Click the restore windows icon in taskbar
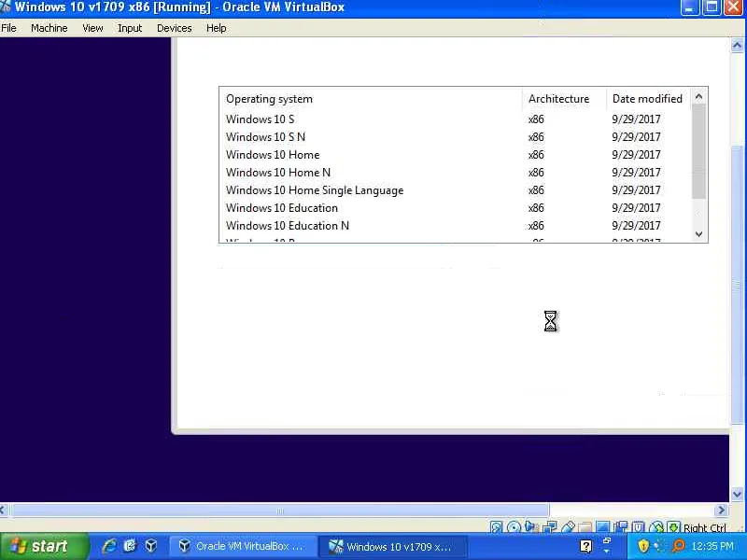 point(607,541)
